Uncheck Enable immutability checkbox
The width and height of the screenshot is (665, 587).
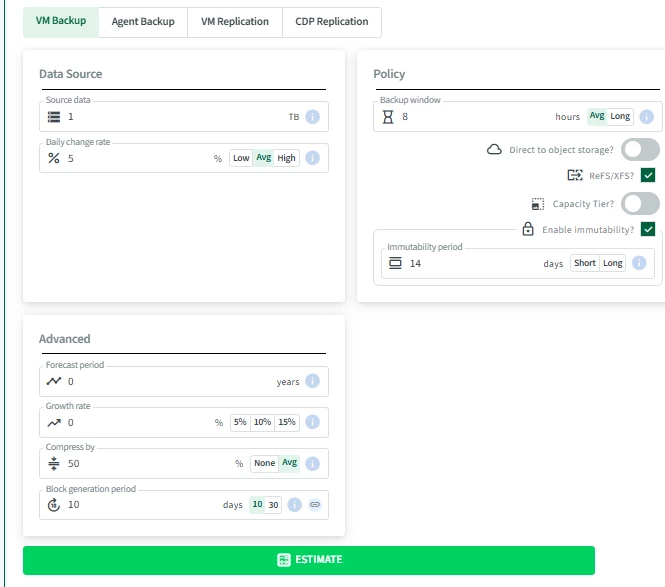(648, 229)
